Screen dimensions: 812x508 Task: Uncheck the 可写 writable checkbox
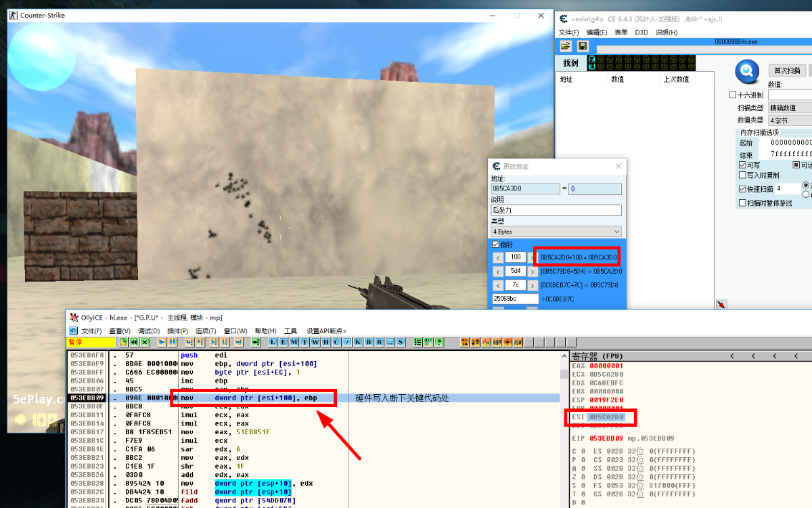[742, 165]
